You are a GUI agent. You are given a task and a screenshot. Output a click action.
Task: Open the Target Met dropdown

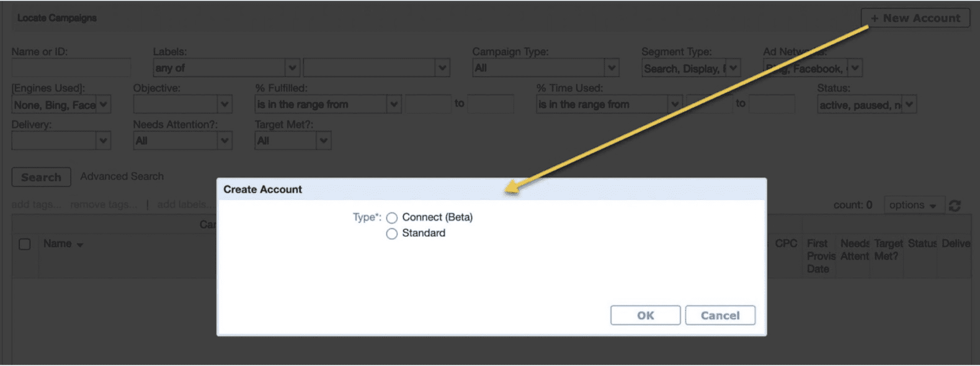click(293, 141)
